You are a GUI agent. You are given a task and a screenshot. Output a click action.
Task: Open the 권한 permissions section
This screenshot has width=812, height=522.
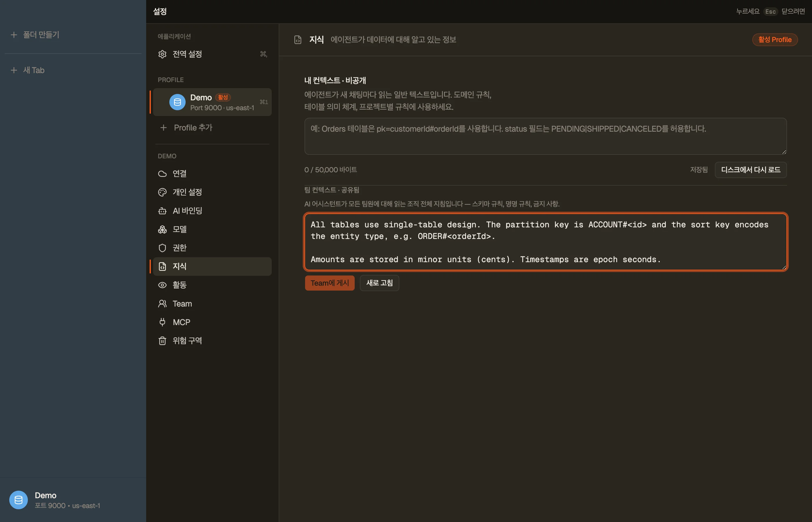pos(213,248)
